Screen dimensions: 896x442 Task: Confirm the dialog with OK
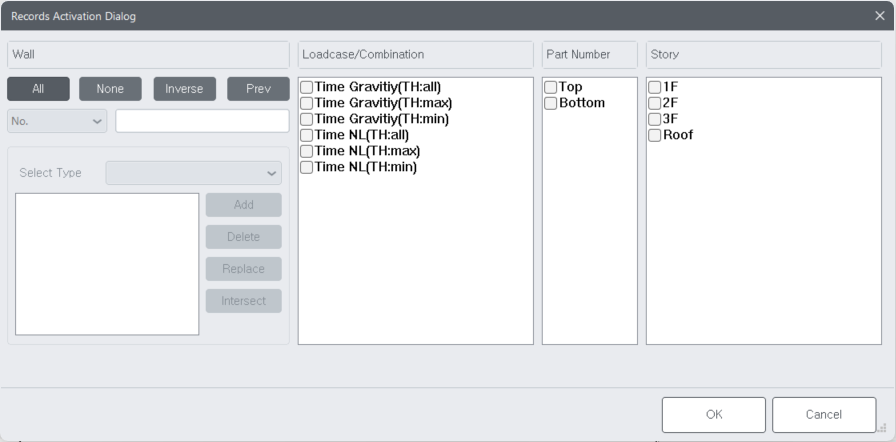(x=713, y=415)
